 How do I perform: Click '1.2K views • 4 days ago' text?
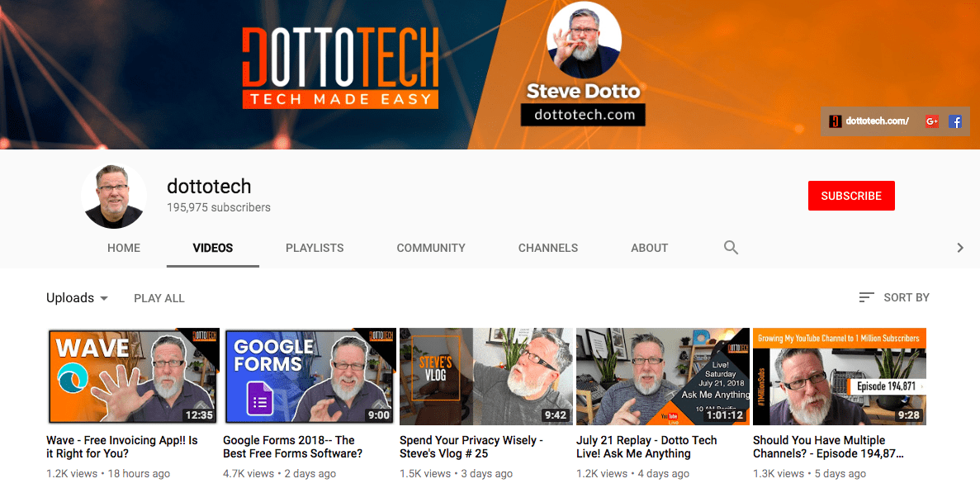pos(632,474)
